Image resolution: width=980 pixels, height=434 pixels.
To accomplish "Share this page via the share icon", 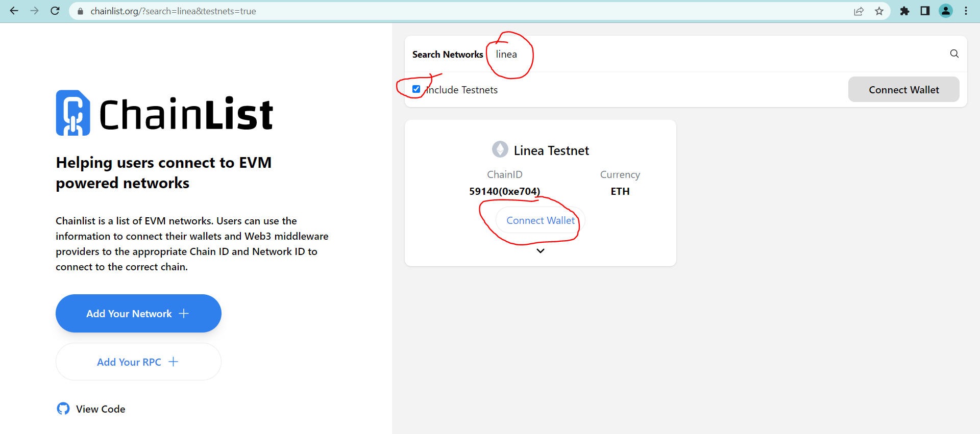I will pyautogui.click(x=859, y=11).
